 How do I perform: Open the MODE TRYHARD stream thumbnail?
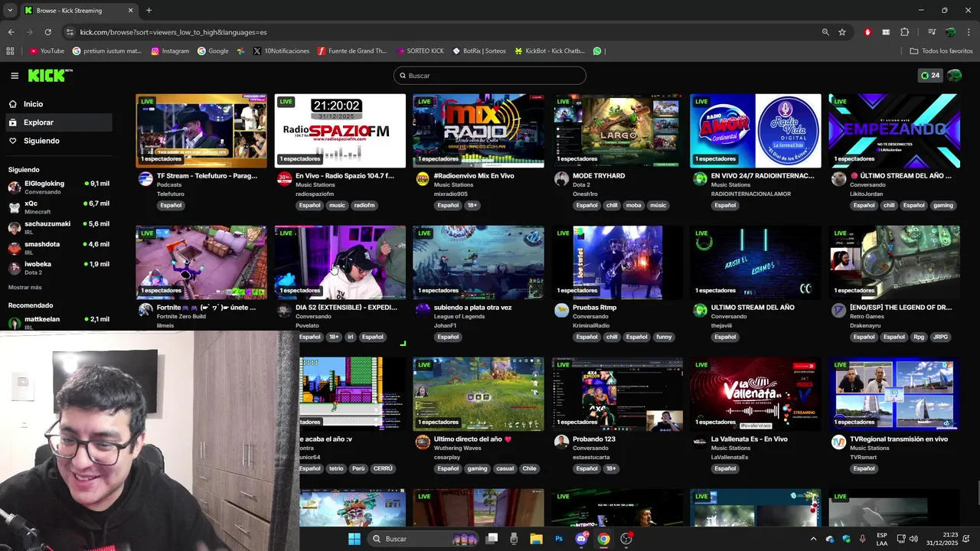tap(617, 131)
